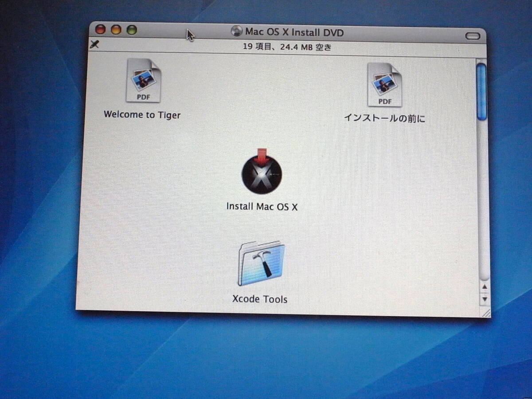
Task: Click the DVD disc icon in title bar
Action: pyautogui.click(x=237, y=31)
